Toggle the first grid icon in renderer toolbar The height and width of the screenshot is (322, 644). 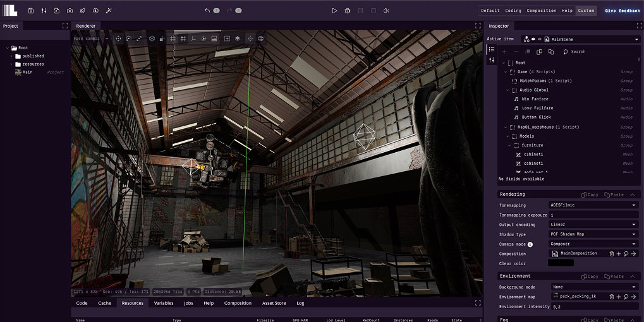coord(173,39)
